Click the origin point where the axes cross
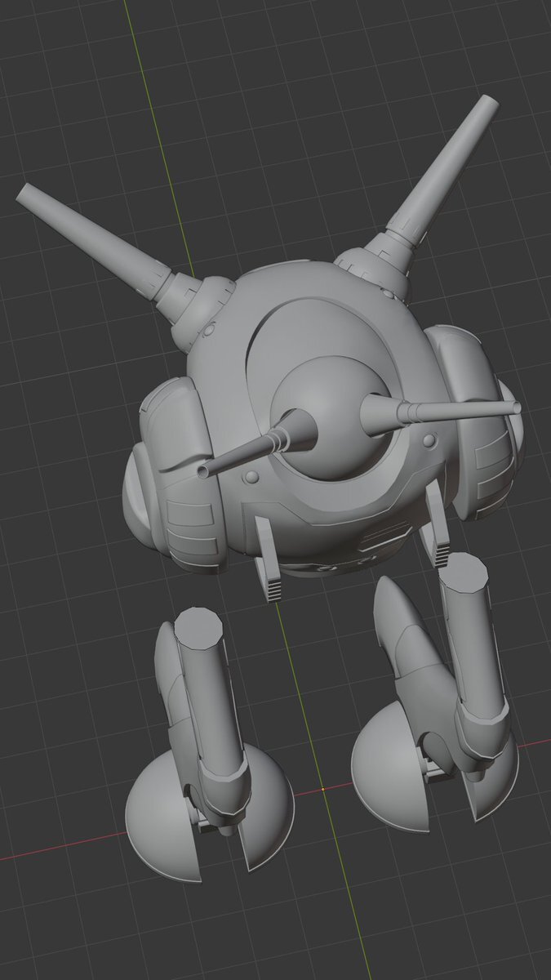This screenshot has width=551, height=980. 323,789
